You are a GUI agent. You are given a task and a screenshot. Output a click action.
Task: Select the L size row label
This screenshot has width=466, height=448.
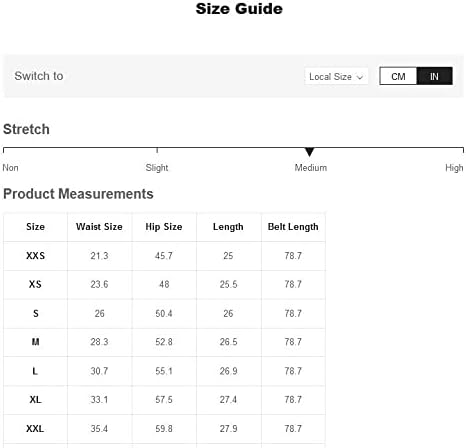pyautogui.click(x=35, y=371)
